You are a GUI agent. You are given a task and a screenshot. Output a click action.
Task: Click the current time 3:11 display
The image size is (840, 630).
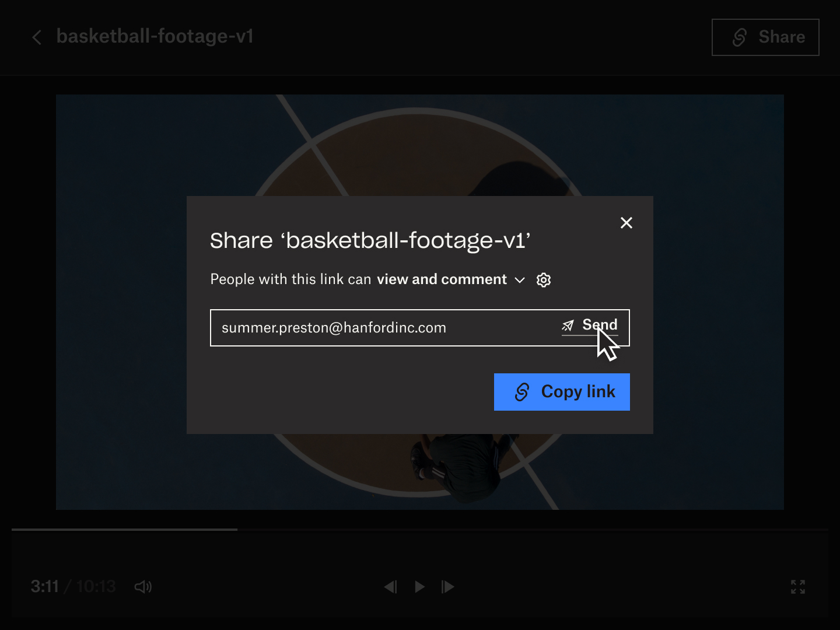(x=45, y=586)
